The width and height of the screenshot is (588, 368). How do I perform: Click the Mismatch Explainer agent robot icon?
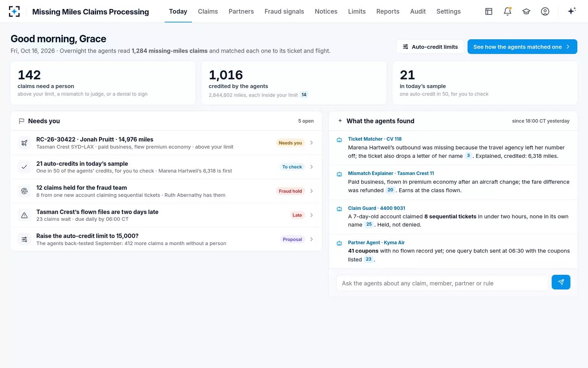tap(339, 174)
